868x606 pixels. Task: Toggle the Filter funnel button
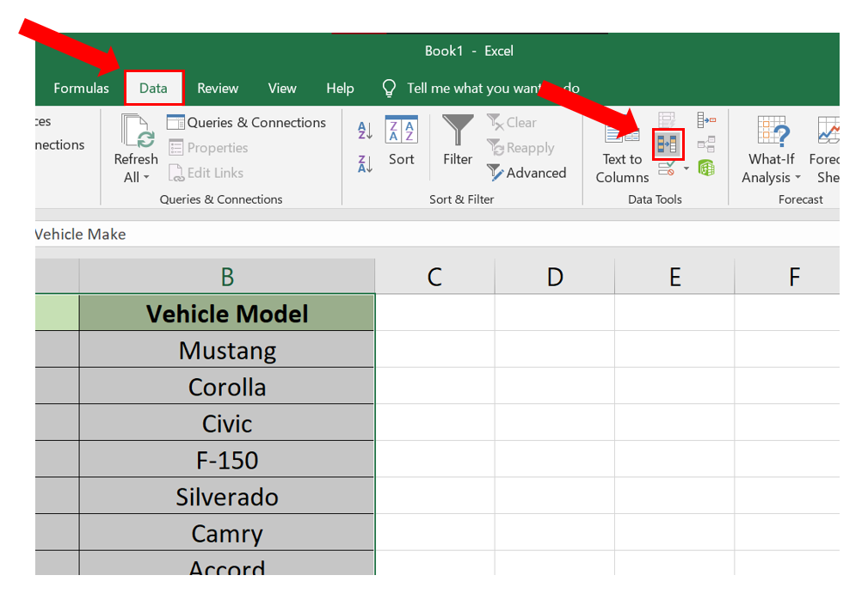click(x=458, y=140)
